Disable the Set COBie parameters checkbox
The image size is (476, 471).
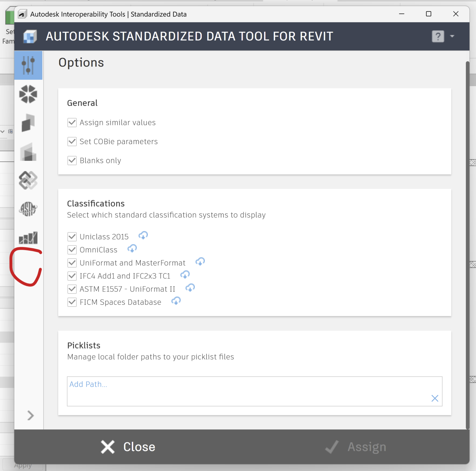72,141
